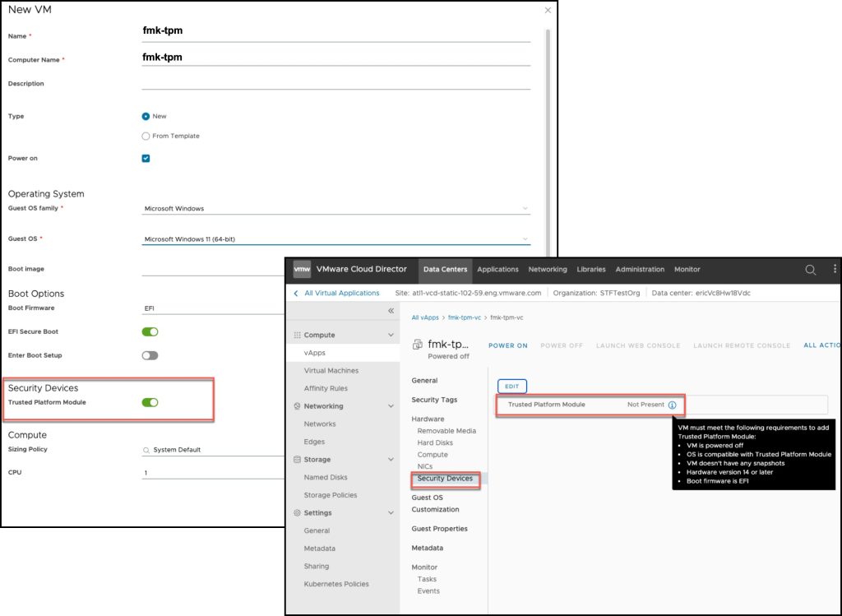Collapse the Compute section chevron
This screenshot has height=616, width=842.
pos(389,335)
